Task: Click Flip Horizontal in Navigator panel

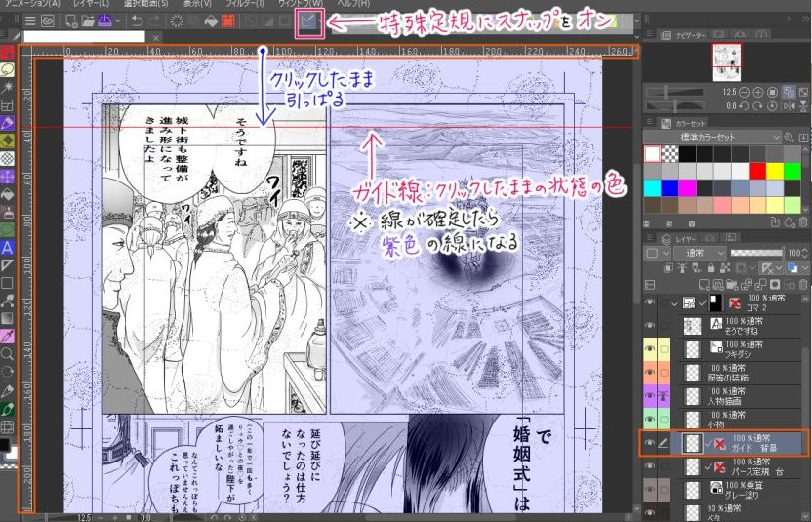Action: click(790, 106)
